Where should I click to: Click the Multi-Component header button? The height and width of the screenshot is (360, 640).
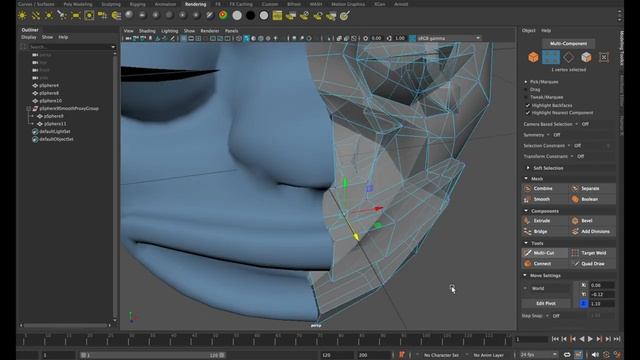[568, 43]
